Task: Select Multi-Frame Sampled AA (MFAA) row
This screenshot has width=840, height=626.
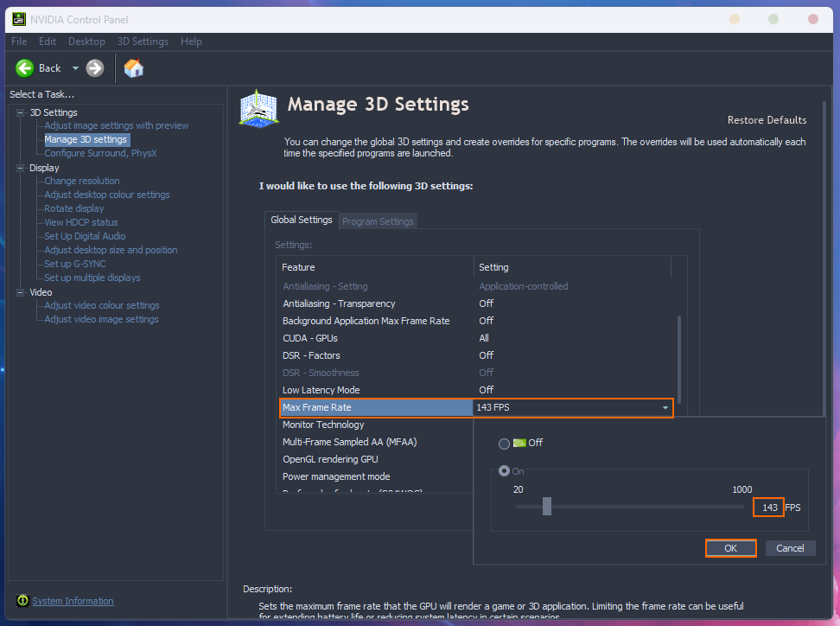Action: pyautogui.click(x=376, y=442)
